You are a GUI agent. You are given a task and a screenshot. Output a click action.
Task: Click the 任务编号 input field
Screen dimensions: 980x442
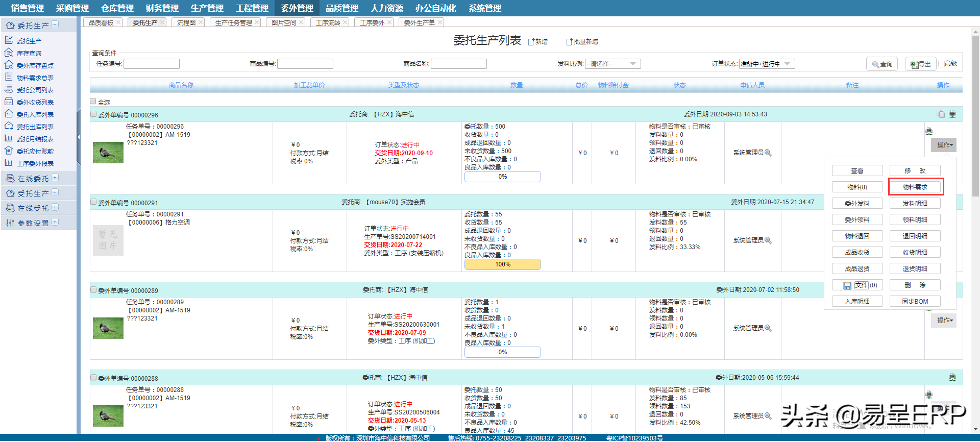click(x=152, y=64)
